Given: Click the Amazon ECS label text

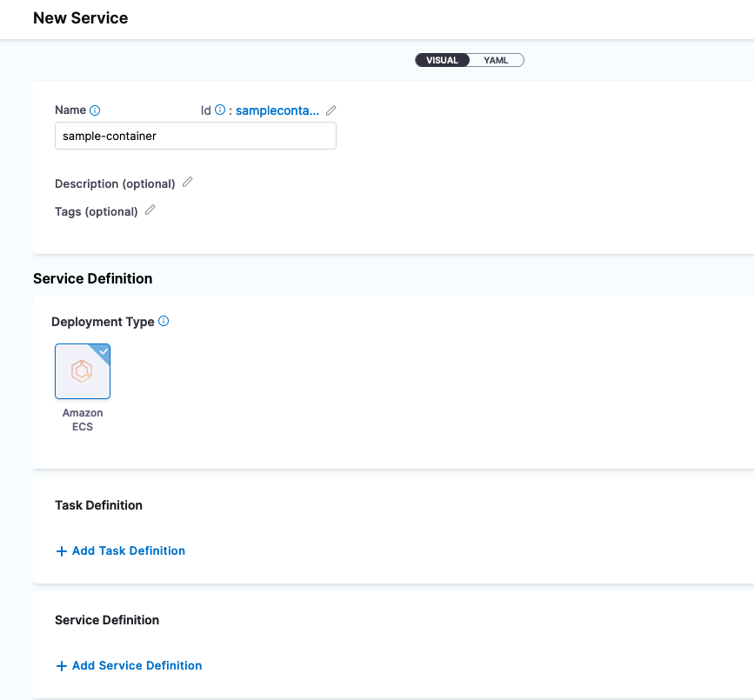Looking at the screenshot, I should pyautogui.click(x=83, y=420).
